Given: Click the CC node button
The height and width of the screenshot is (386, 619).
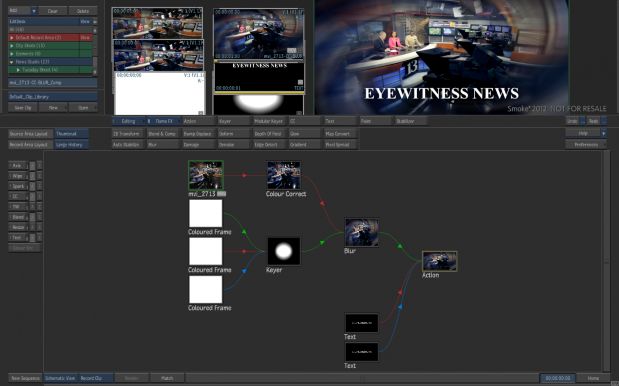Looking at the screenshot, I should (x=18, y=196).
